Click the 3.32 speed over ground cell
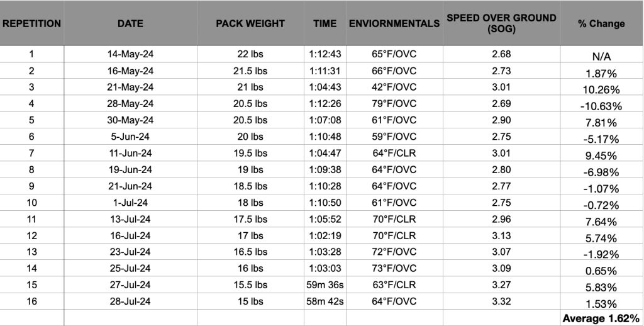Screen dimensions: 644x326 pyautogui.click(x=501, y=301)
